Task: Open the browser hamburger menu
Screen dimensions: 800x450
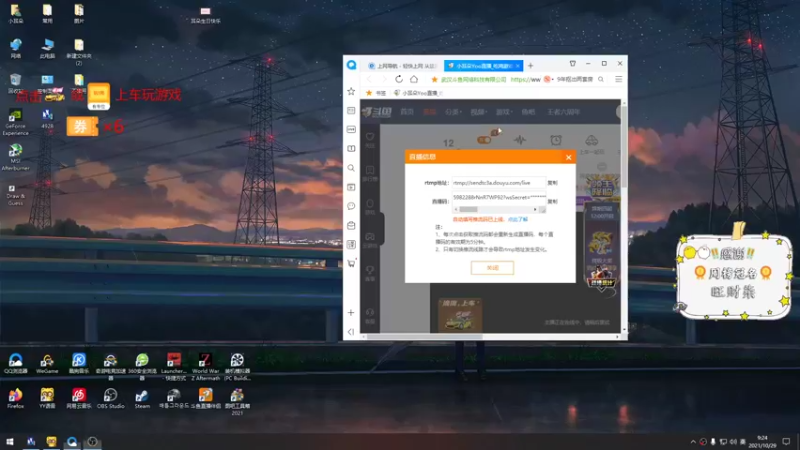Action: pyautogui.click(x=618, y=79)
